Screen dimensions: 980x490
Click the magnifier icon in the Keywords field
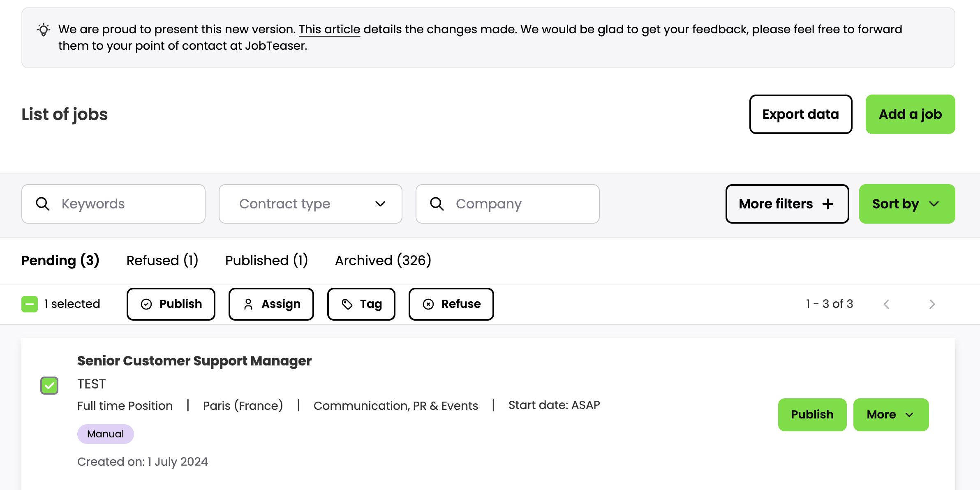tap(43, 204)
